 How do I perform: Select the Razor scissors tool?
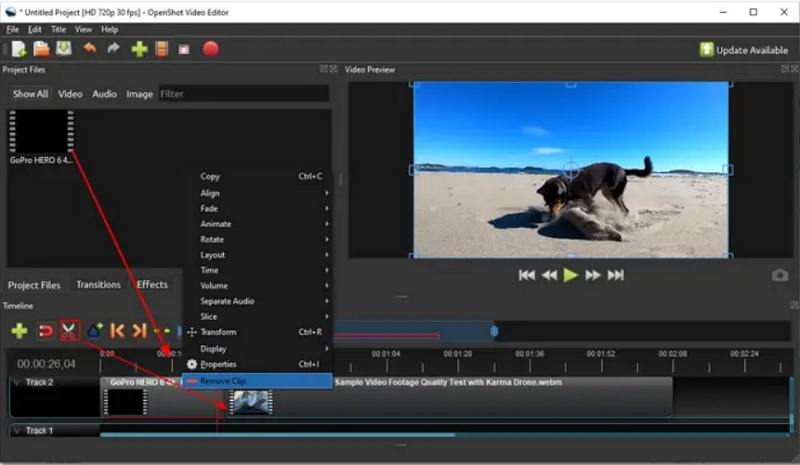point(70,330)
